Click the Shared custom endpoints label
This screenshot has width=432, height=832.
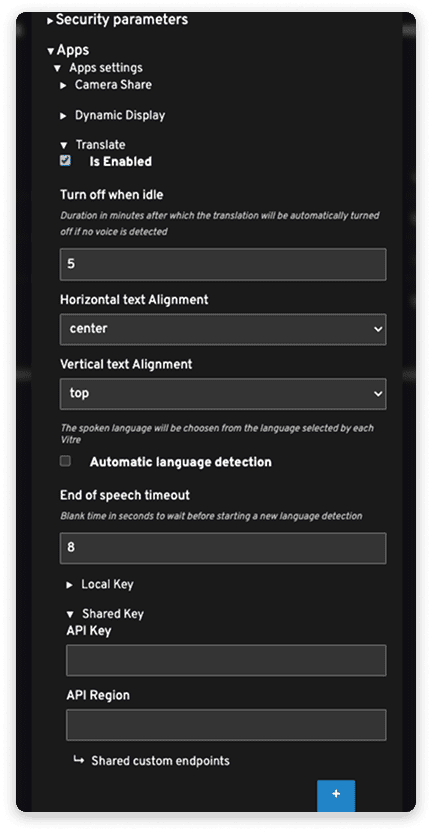160,761
